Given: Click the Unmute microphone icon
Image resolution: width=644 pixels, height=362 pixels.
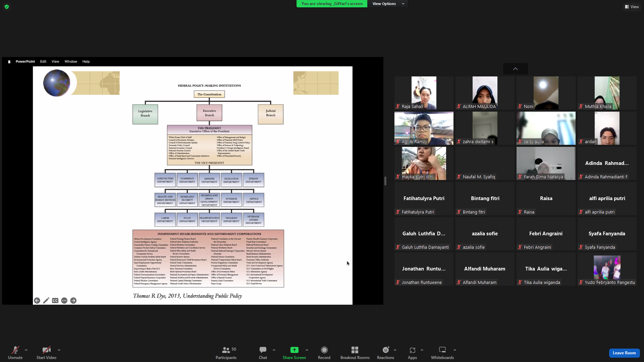Looking at the screenshot, I should point(15,350).
